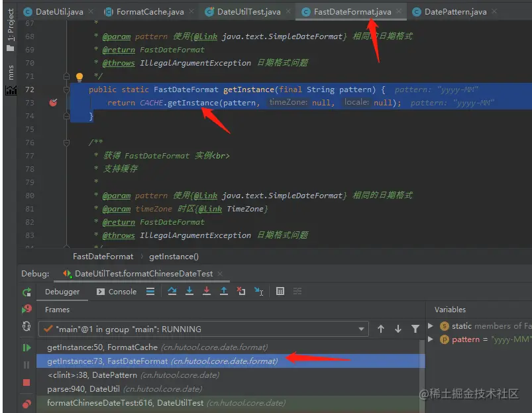Open the View Breakpoints dialog
Viewport: 532px width, 413px height.
click(x=27, y=404)
